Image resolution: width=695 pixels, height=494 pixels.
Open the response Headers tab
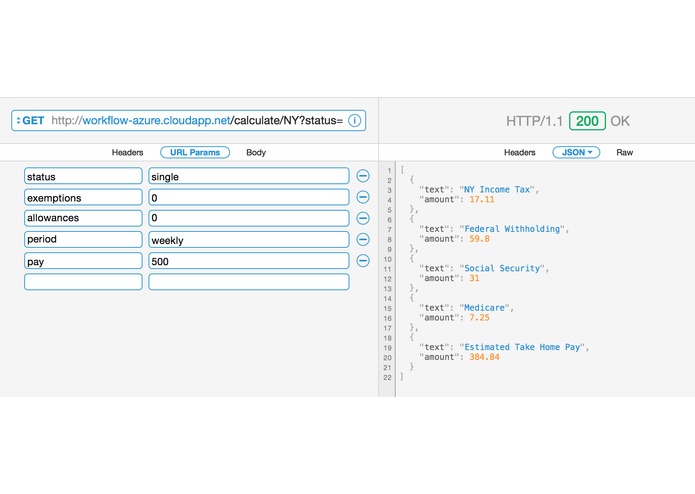click(x=519, y=152)
